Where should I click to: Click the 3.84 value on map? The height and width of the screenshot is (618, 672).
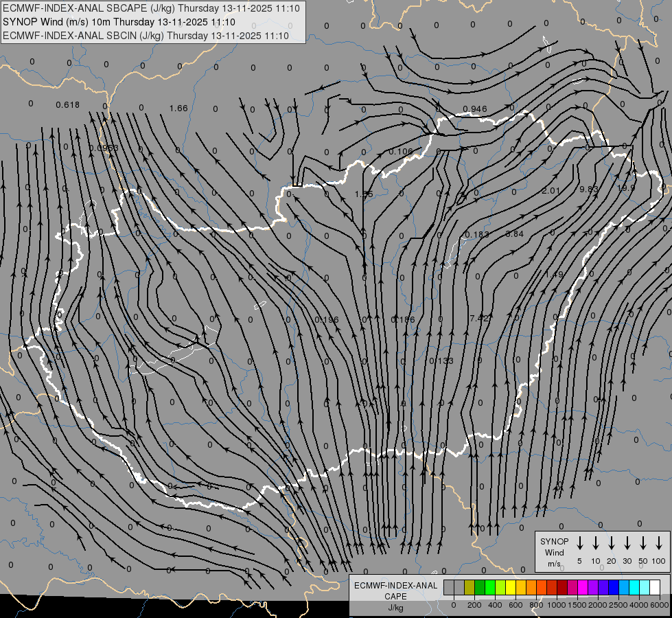pyautogui.click(x=515, y=233)
